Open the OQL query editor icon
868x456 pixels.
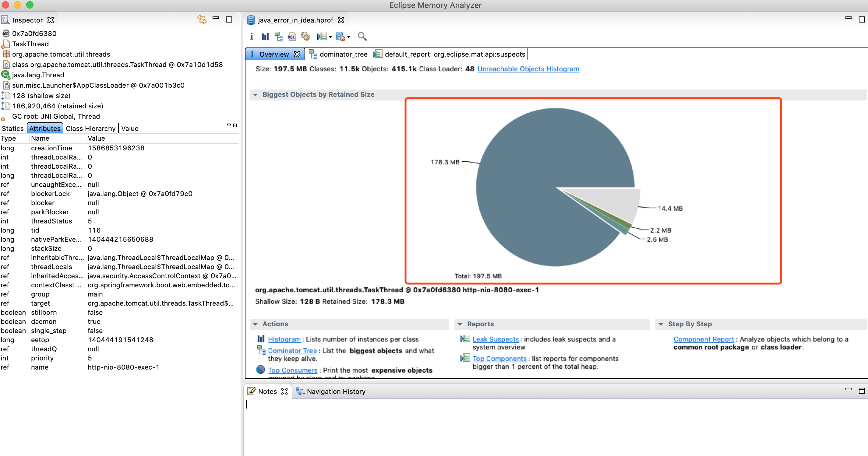(292, 36)
